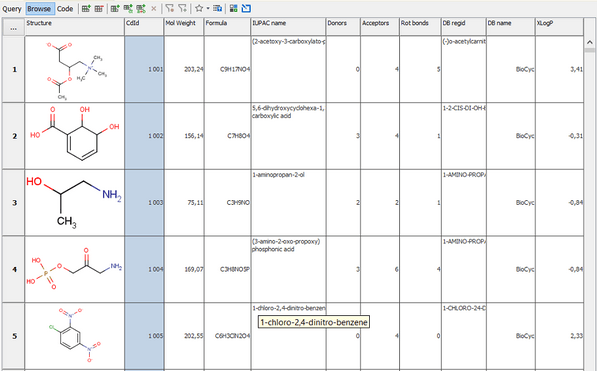
Task: Click the star favorites icon
Action: click(x=199, y=8)
